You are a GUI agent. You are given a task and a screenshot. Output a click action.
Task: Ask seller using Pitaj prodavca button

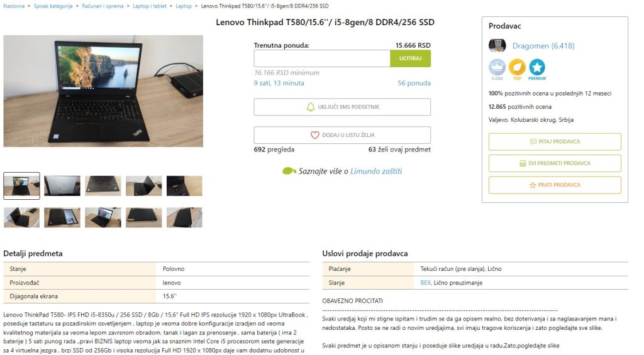click(x=555, y=141)
